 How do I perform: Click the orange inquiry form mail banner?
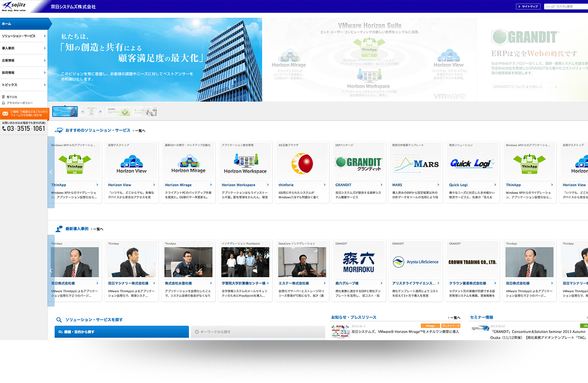(24, 113)
